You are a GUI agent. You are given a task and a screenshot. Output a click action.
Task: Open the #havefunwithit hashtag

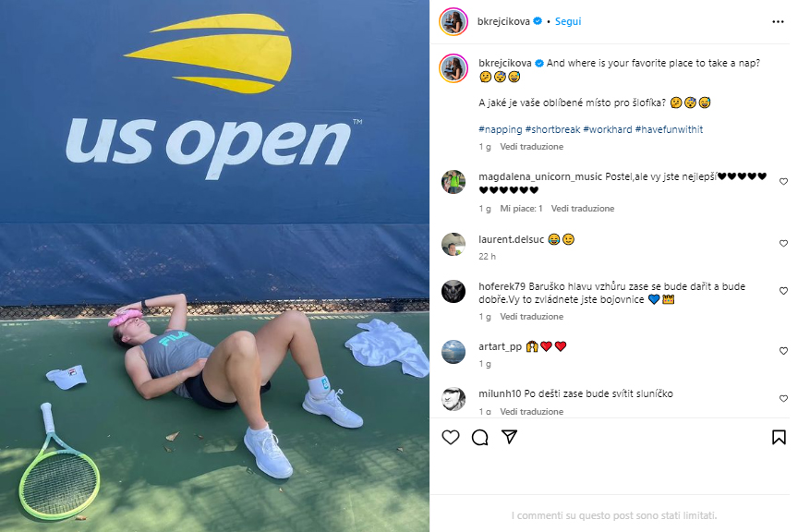[x=669, y=129]
